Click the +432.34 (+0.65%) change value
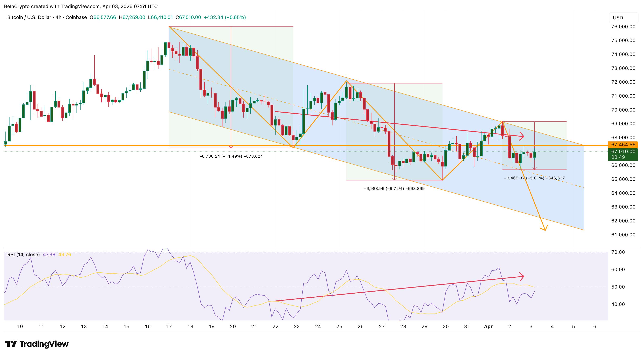The width and height of the screenshot is (644, 356). pos(225,17)
